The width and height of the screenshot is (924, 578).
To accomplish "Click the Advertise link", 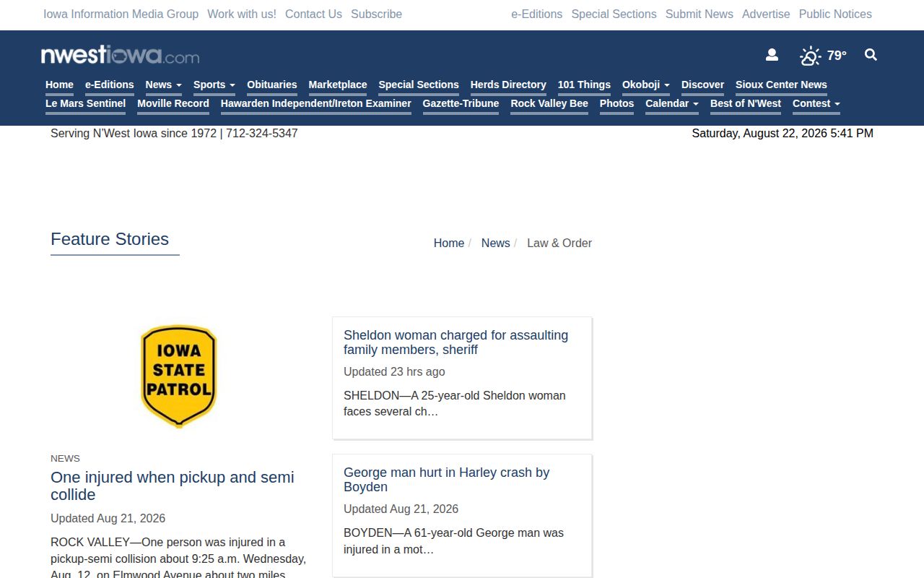I will pyautogui.click(x=766, y=14).
